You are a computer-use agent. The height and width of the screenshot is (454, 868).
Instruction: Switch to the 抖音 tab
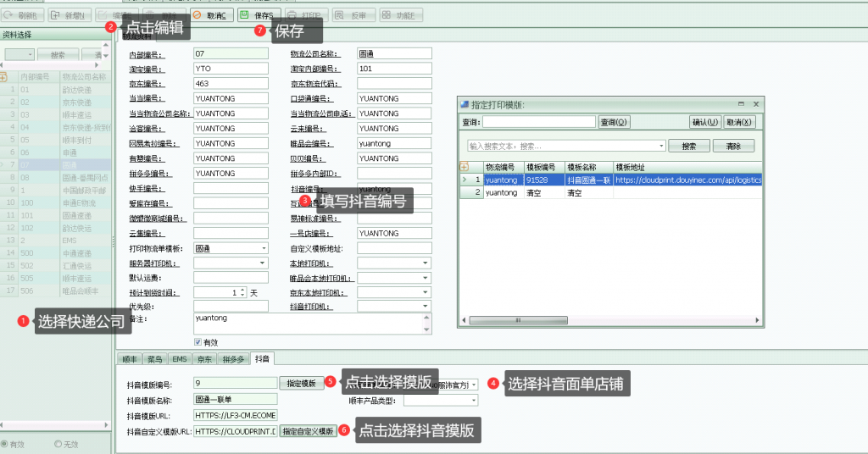coord(262,358)
